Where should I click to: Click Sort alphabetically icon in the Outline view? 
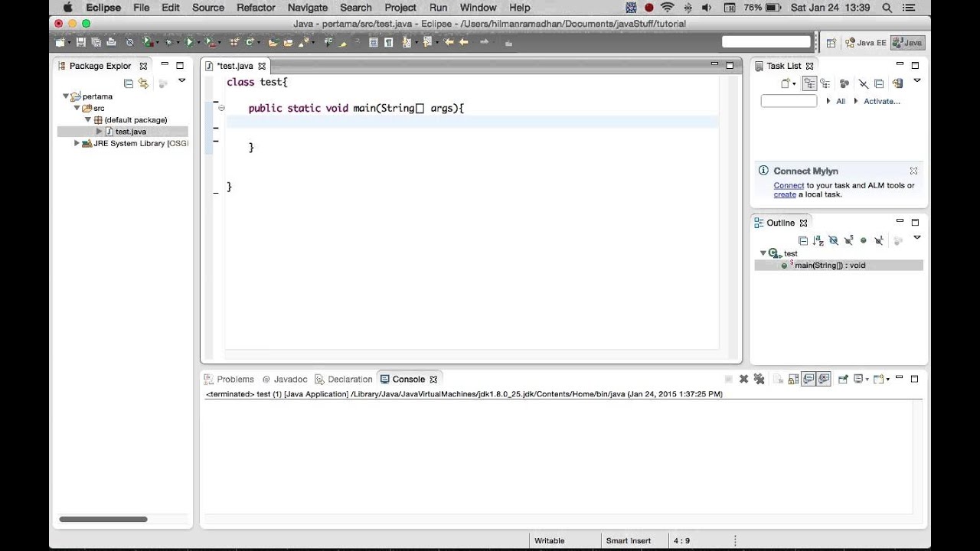[818, 240]
